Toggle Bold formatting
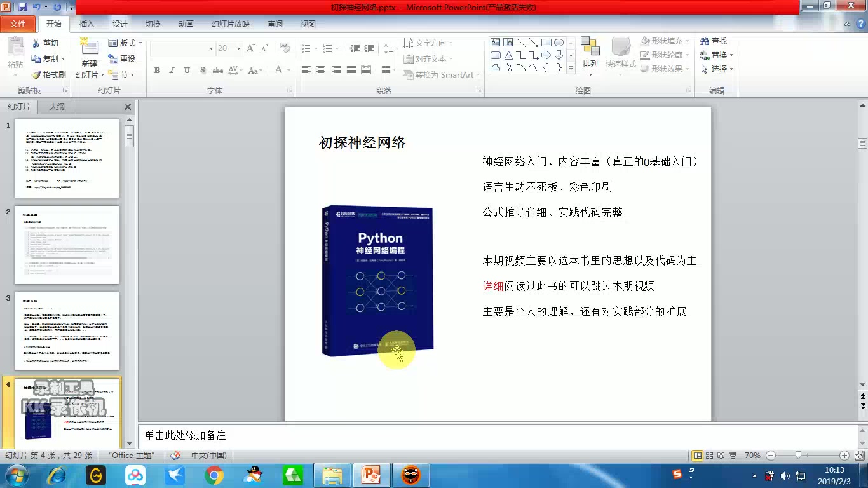868x488 pixels. pyautogui.click(x=157, y=71)
